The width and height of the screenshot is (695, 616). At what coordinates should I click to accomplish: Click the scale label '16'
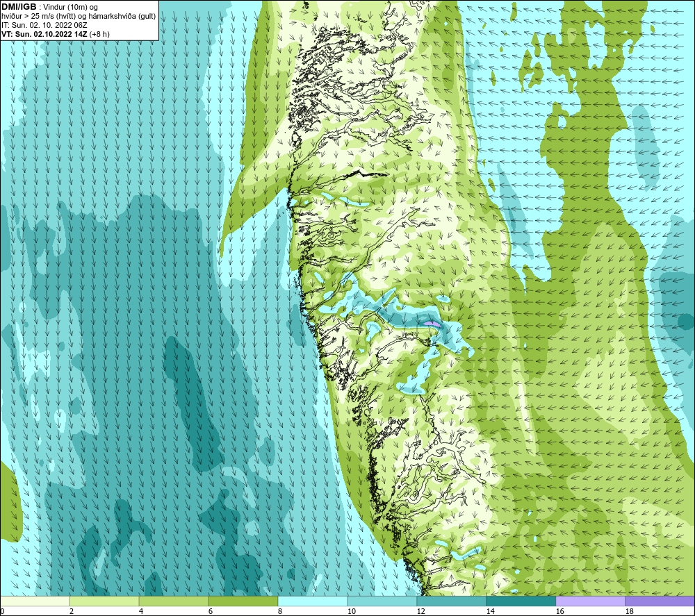(x=559, y=611)
